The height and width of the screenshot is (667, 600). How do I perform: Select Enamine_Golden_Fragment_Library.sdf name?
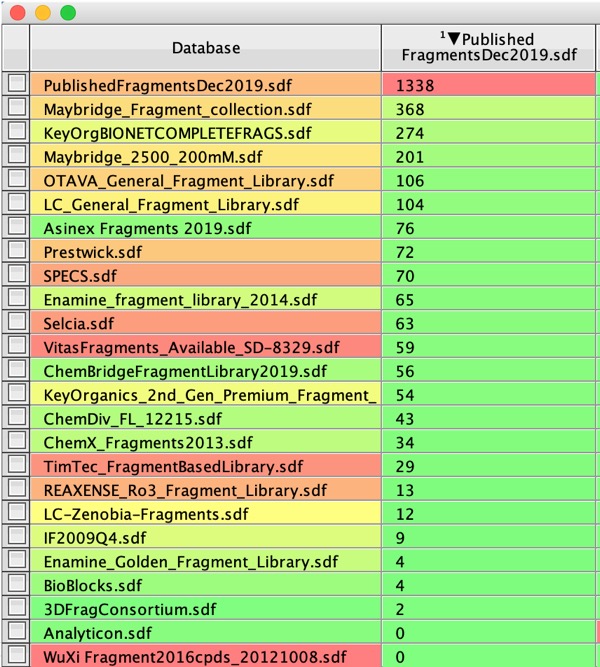coord(191,562)
